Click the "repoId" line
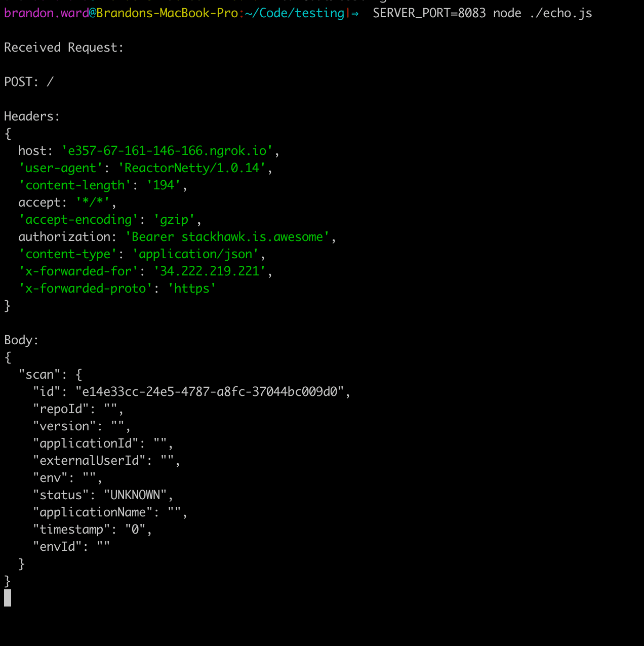This screenshot has height=646, width=644. tap(78, 409)
